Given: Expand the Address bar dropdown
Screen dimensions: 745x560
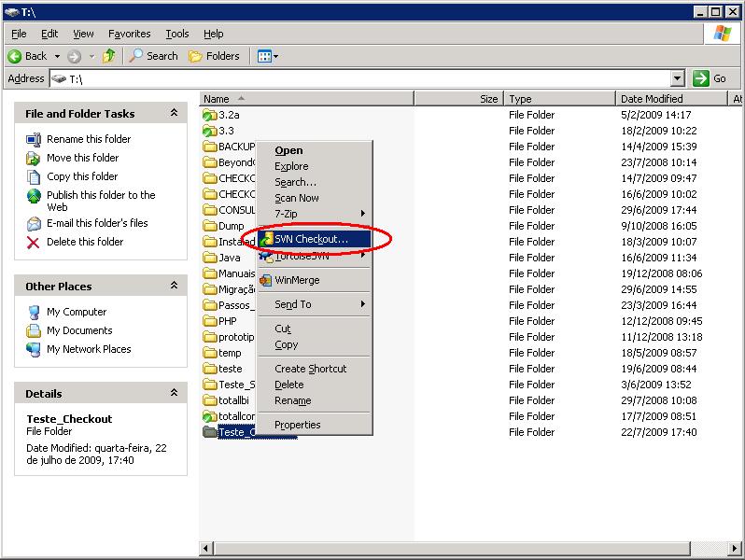Looking at the screenshot, I should (x=678, y=78).
